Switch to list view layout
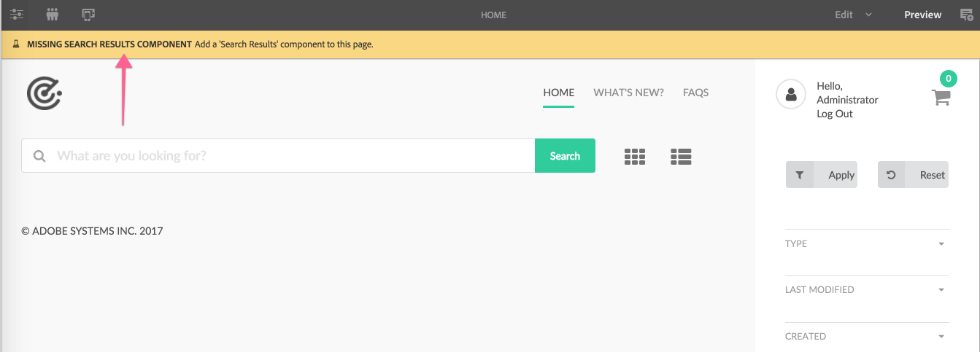Image resolution: width=980 pixels, height=352 pixels. 681,156
